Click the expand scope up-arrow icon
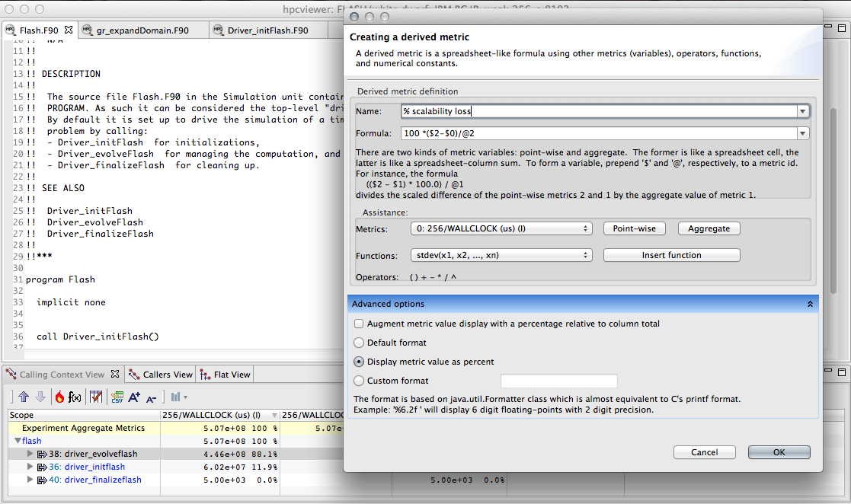 23,397
